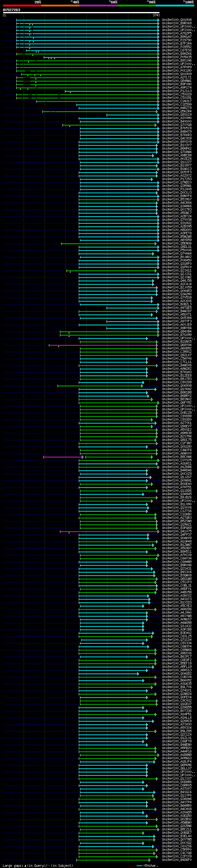Image resolution: width=197 pixels, height=868 pixels.
Task: Select the UniRef100_Q6FYM2 label
Action: [177, 403]
